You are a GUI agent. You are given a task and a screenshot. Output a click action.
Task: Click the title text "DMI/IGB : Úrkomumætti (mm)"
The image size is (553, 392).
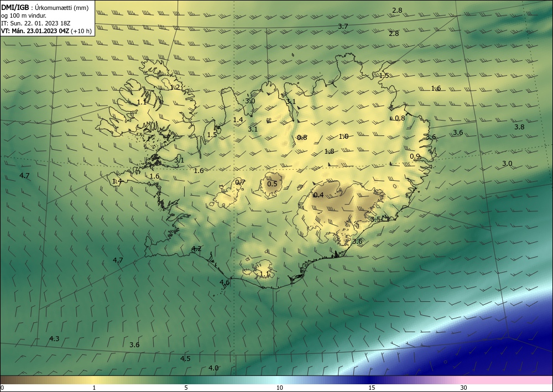45,8
